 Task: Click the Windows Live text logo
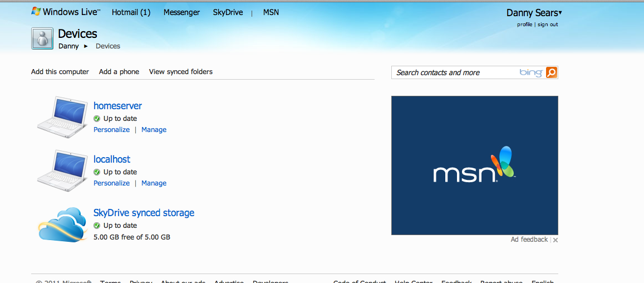(71, 12)
